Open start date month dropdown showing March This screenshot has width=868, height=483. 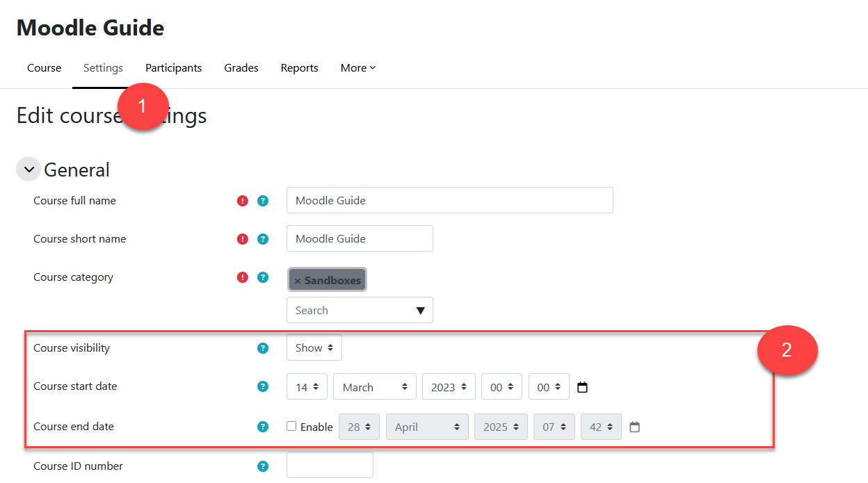pyautogui.click(x=375, y=386)
